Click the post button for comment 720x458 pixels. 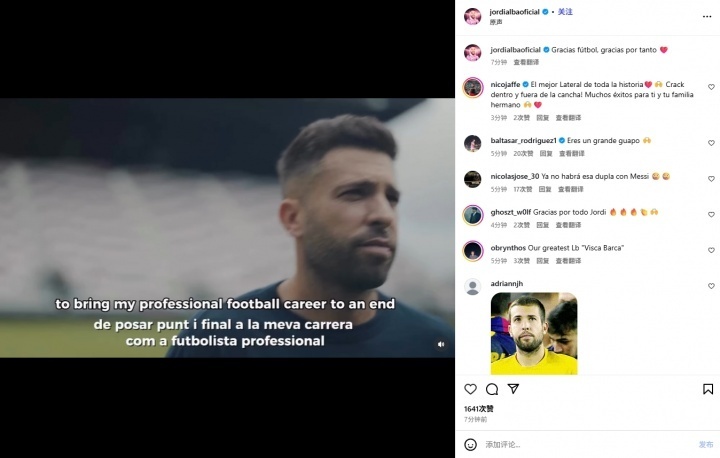pos(706,444)
